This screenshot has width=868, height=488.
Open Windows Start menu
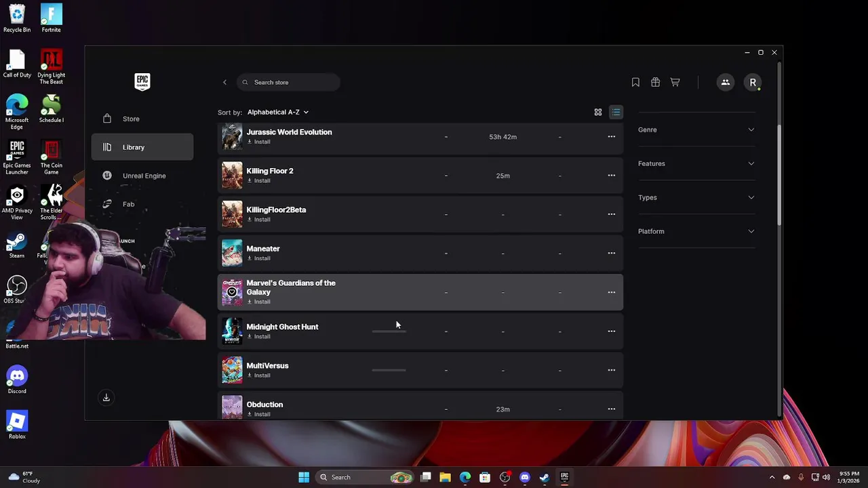(x=304, y=477)
